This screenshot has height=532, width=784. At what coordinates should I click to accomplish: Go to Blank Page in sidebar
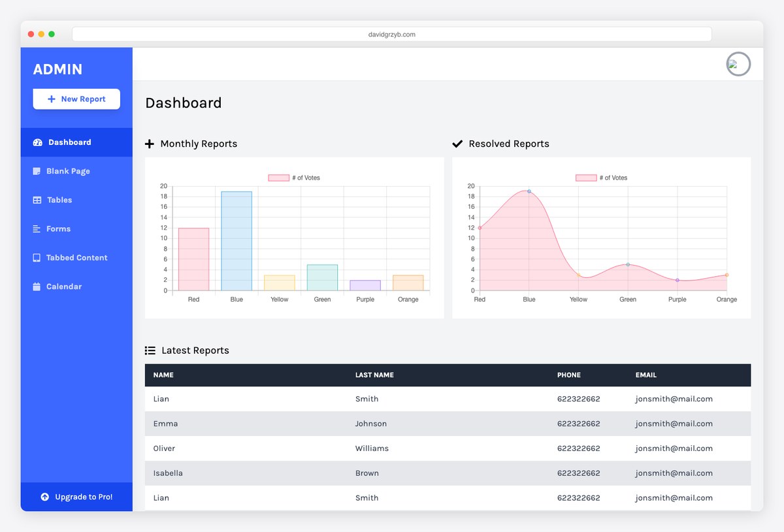point(76,171)
